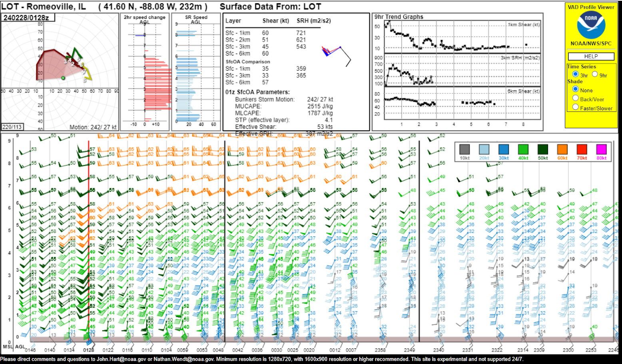The width and height of the screenshot is (622, 364).
Task: Click the orange 60kt legend swatch
Action: [562, 149]
